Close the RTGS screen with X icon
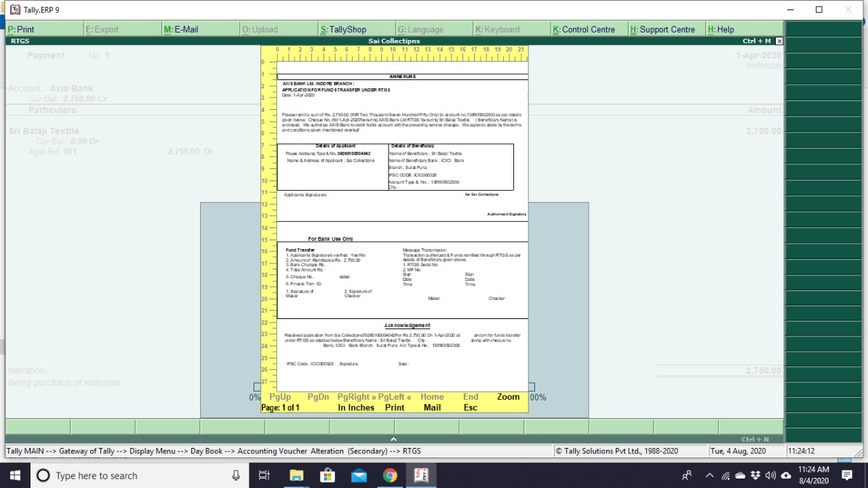This screenshot has width=868, height=488. [779, 41]
